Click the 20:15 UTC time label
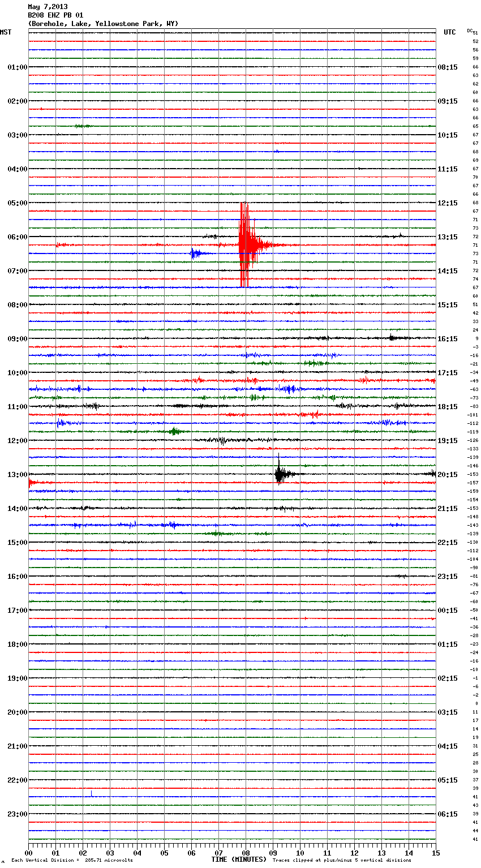The height and width of the screenshot is (868, 481). [x=448, y=475]
